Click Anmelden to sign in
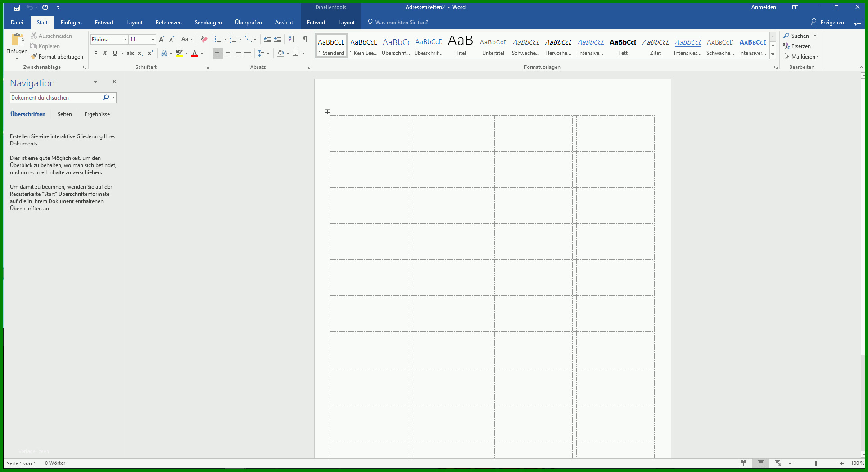This screenshot has width=868, height=472. tap(764, 7)
